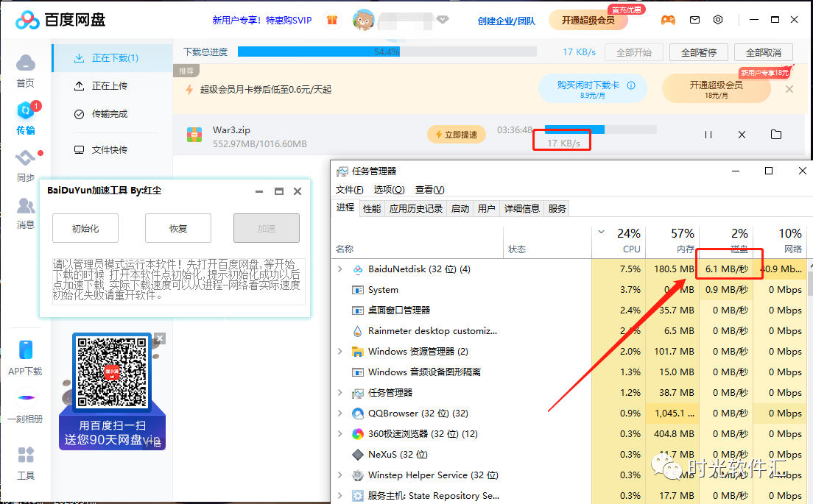
Task: Click the sort chevron above CPU column
Action: coord(602,232)
